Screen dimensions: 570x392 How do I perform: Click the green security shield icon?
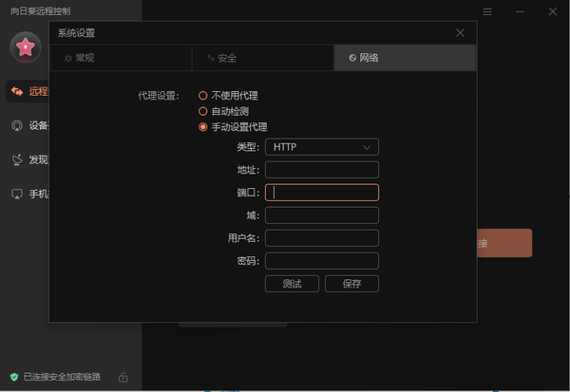coord(14,377)
